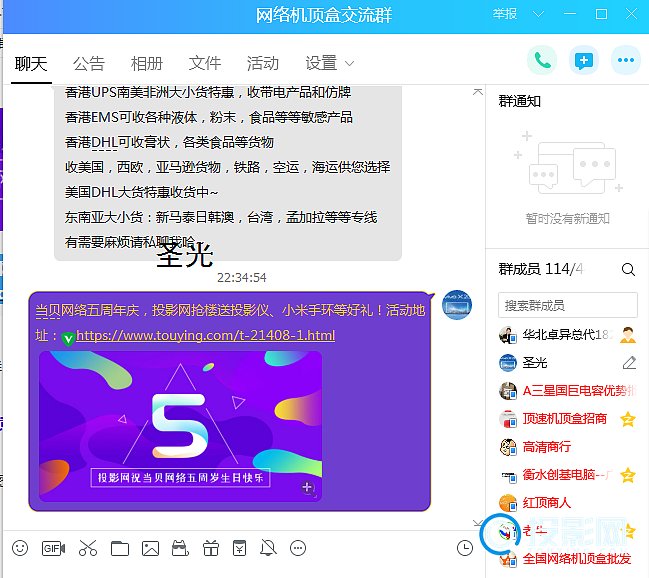This screenshot has height=578, width=649.
Task: Start a group voice call
Action: pyautogui.click(x=542, y=61)
